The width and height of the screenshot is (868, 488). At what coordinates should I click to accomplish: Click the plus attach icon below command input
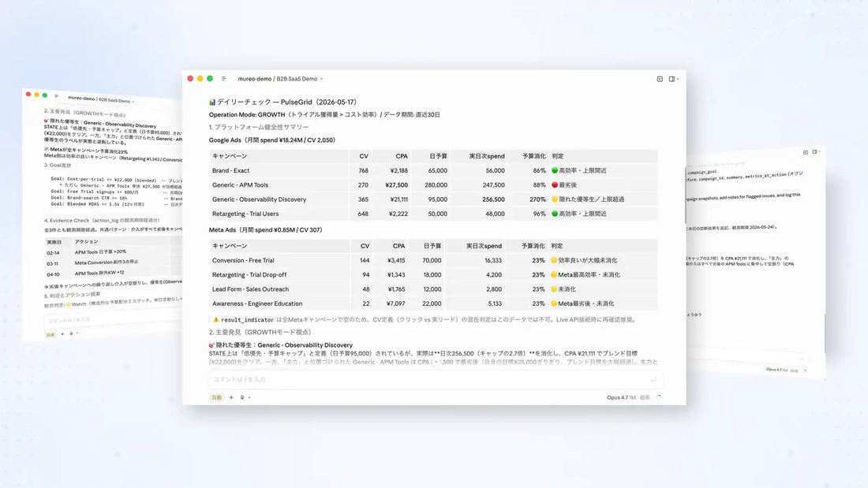point(231,397)
